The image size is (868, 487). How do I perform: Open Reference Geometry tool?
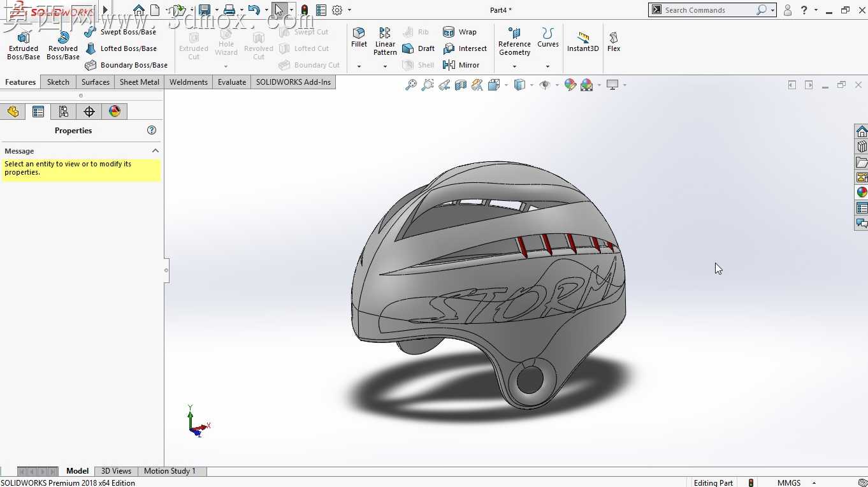pyautogui.click(x=514, y=41)
